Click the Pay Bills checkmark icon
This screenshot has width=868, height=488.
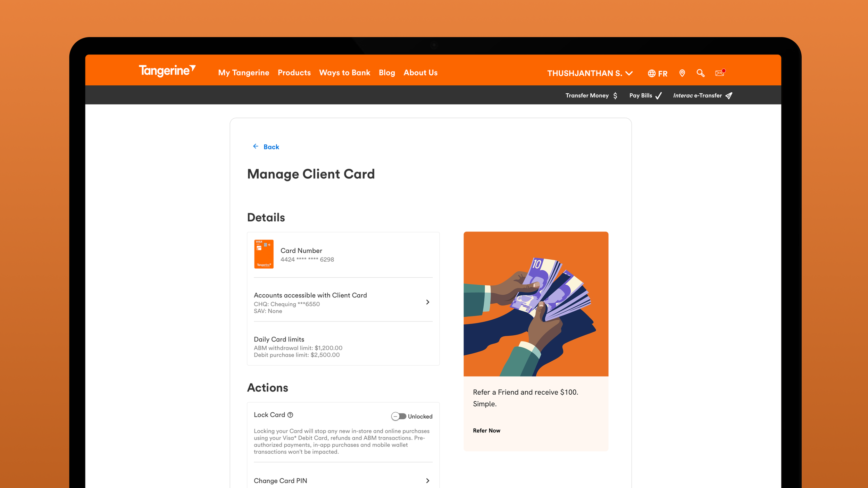(659, 95)
